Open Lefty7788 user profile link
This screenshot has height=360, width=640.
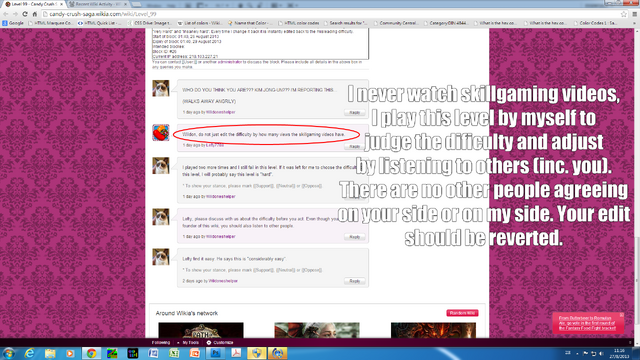[215, 145]
